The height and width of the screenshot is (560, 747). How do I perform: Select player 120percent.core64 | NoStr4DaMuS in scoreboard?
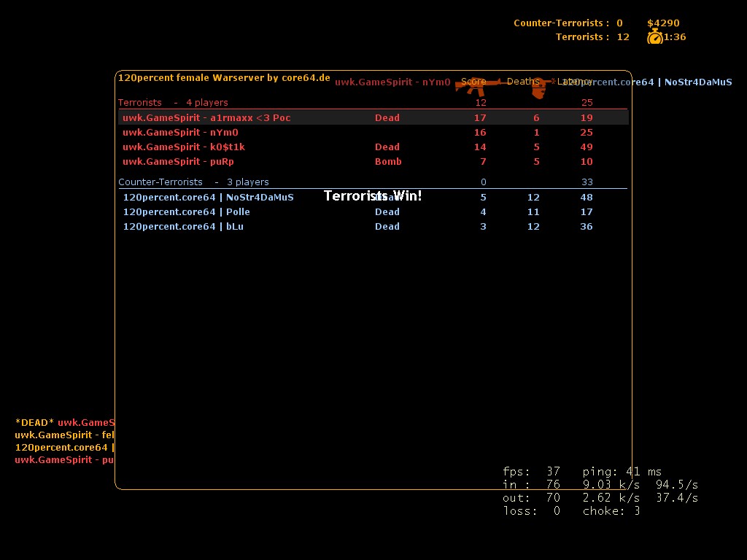(208, 198)
